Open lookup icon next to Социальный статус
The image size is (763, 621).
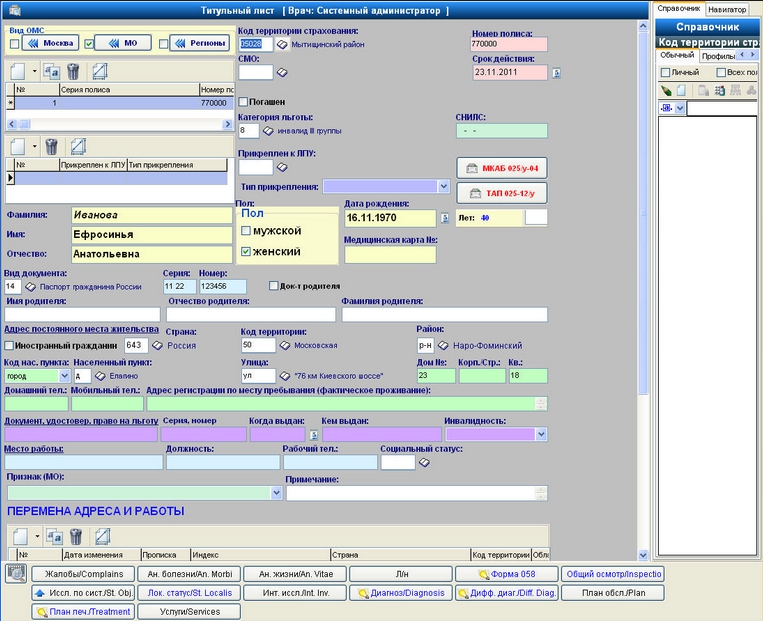pos(424,463)
